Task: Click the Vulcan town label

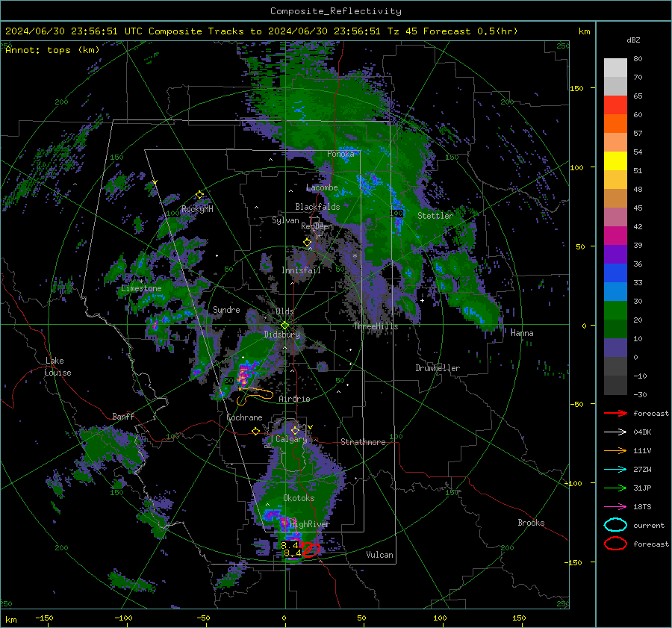Action: 379,555
